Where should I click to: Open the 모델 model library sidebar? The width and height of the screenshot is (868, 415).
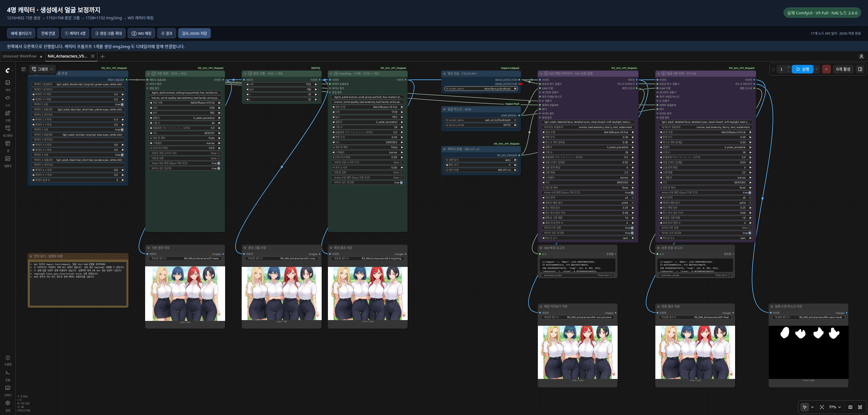(x=8, y=116)
